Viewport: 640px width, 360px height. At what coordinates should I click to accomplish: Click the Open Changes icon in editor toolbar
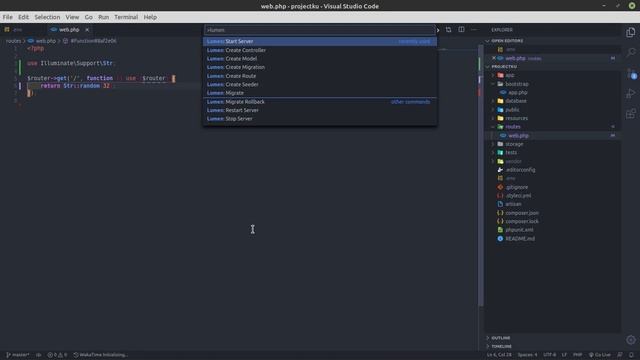(x=449, y=29)
